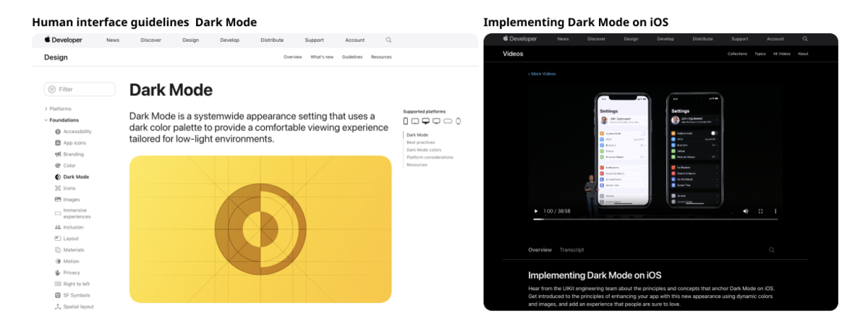Click the Dark Mode yellow hero image

pos(260,229)
